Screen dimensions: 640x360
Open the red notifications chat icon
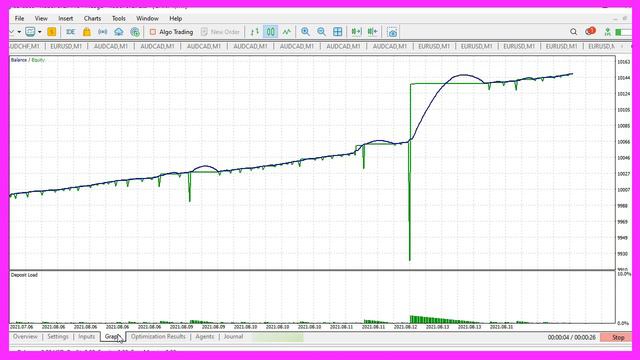click(590, 31)
